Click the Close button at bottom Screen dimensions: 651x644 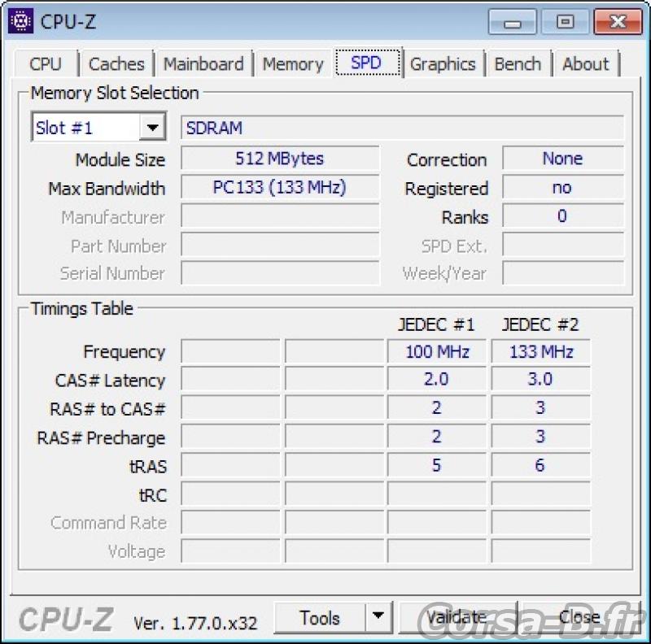pos(579,618)
